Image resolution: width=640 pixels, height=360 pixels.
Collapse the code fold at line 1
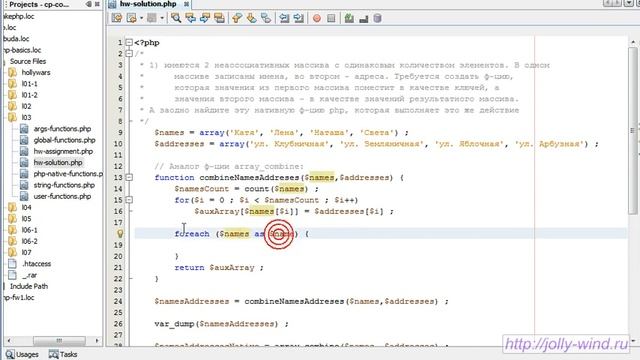pyautogui.click(x=129, y=42)
